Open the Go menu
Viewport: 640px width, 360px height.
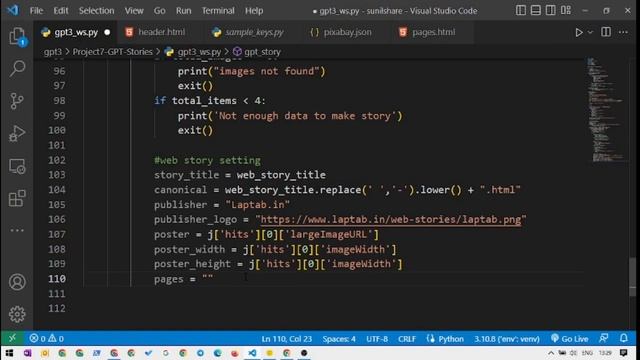tap(160, 11)
